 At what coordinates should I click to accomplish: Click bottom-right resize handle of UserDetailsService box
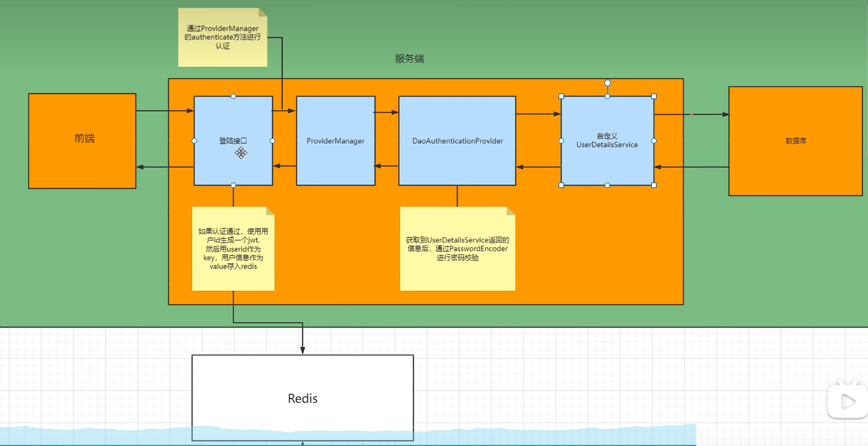click(654, 185)
